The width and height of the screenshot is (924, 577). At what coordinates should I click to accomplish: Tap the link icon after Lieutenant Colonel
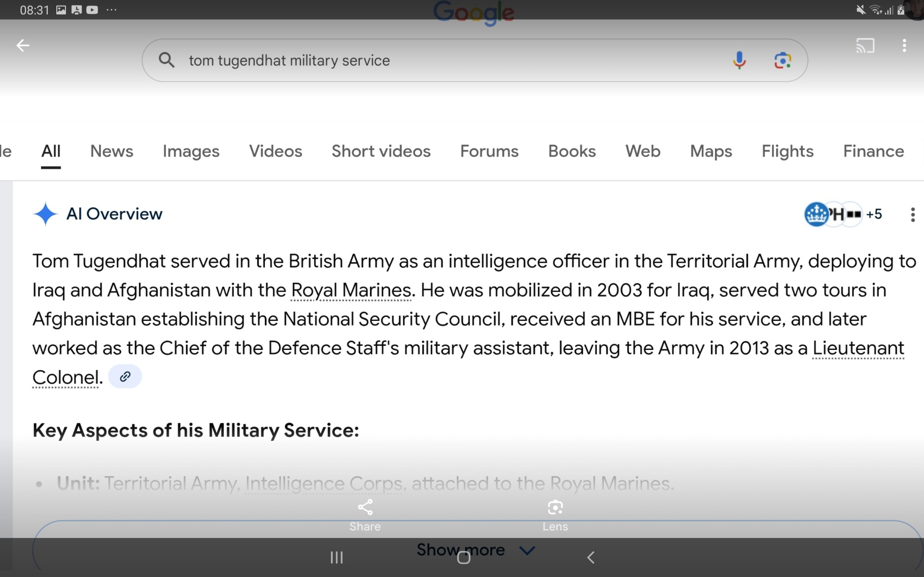(x=124, y=376)
